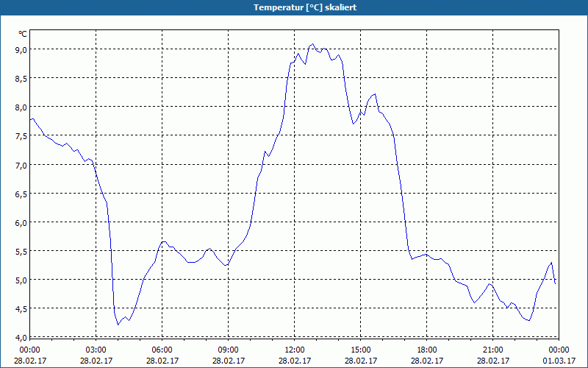Select the 5,0 temperature axis label

(x=21, y=280)
